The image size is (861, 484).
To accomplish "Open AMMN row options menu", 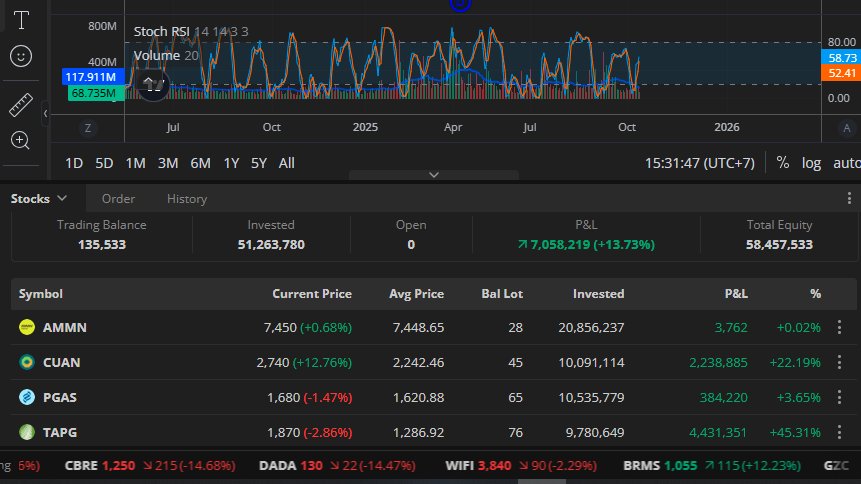I will pyautogui.click(x=839, y=327).
